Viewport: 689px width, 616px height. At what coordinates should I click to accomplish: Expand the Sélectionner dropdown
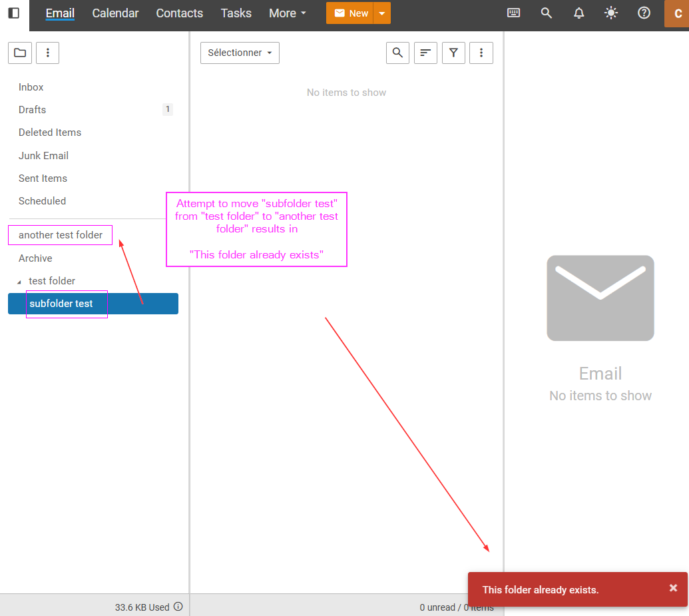240,53
